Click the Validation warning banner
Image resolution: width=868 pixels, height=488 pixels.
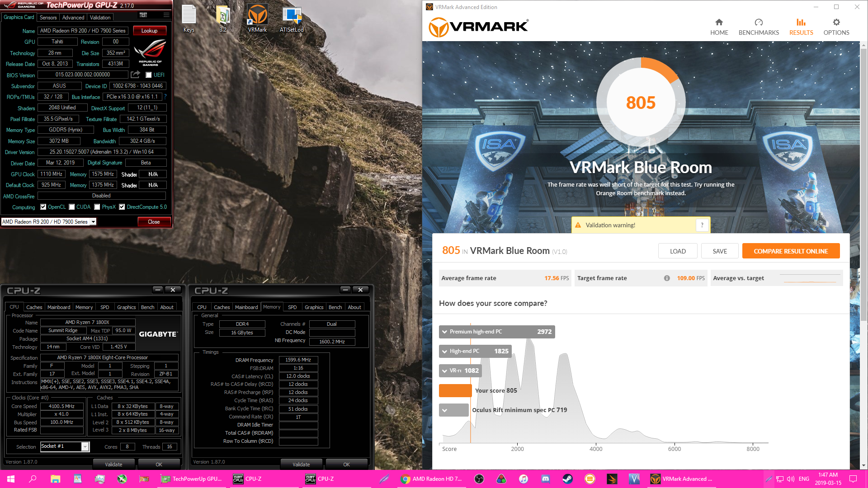[x=641, y=225]
